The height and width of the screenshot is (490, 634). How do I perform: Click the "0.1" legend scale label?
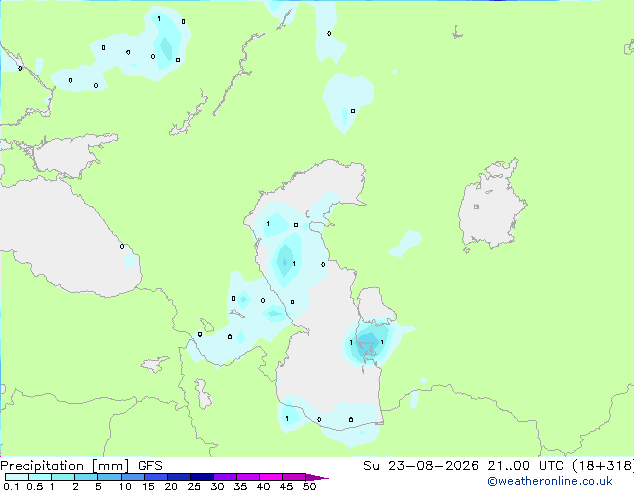[11, 486]
